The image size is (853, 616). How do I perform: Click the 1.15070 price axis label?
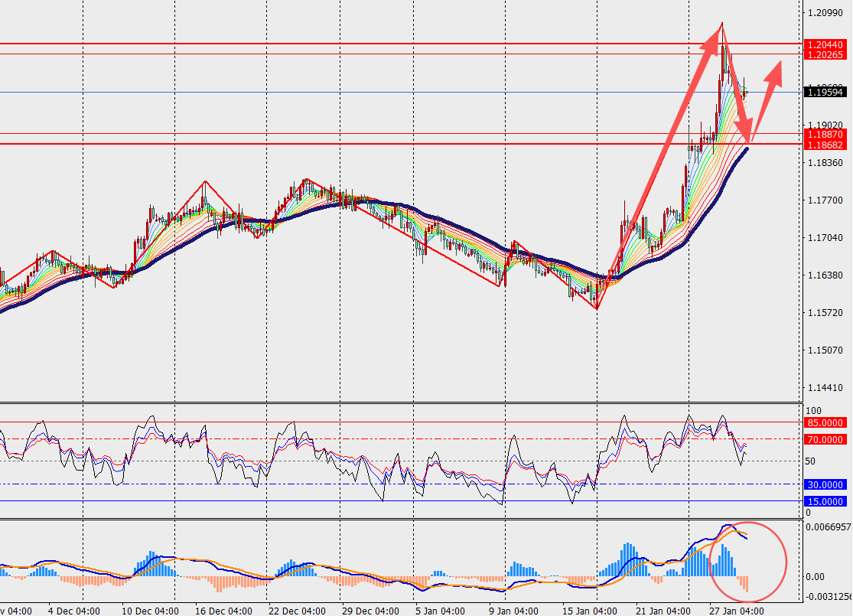[x=824, y=350]
